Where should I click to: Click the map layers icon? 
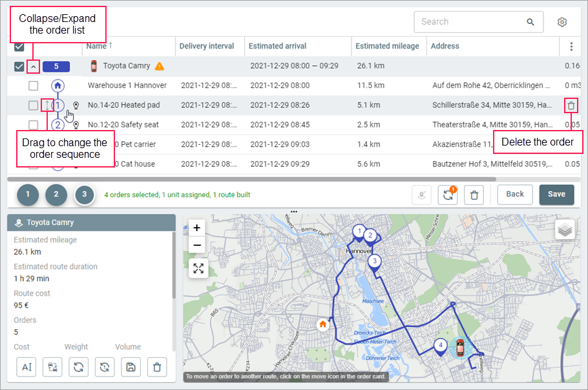(564, 230)
